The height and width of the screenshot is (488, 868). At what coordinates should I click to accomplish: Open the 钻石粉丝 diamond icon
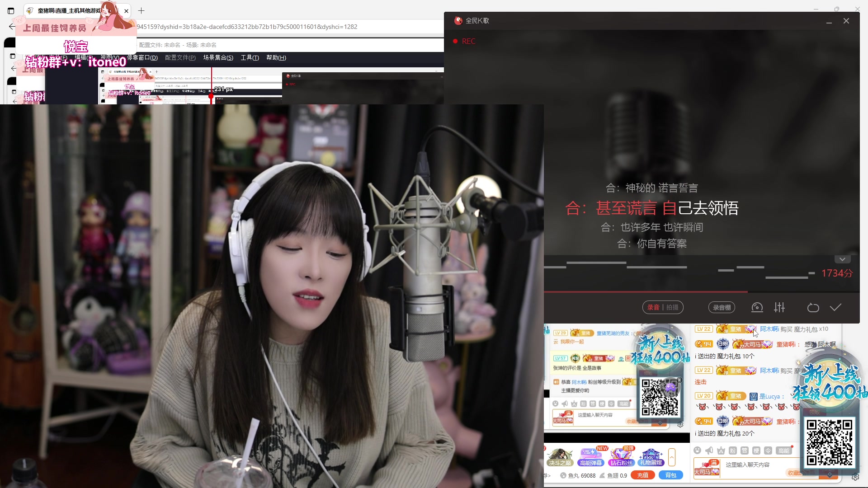622,456
